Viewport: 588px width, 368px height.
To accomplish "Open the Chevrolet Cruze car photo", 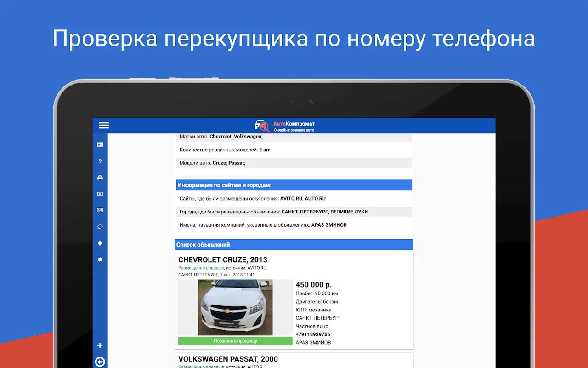I will [x=235, y=307].
